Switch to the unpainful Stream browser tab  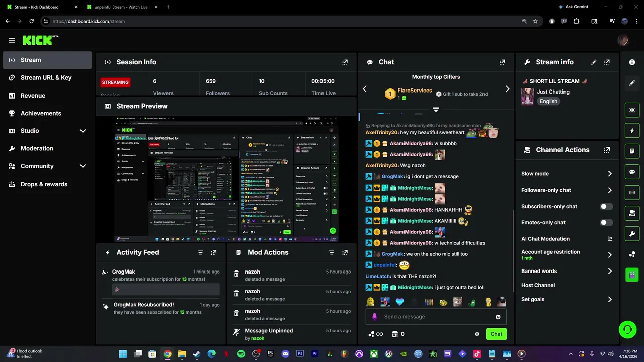click(x=121, y=7)
